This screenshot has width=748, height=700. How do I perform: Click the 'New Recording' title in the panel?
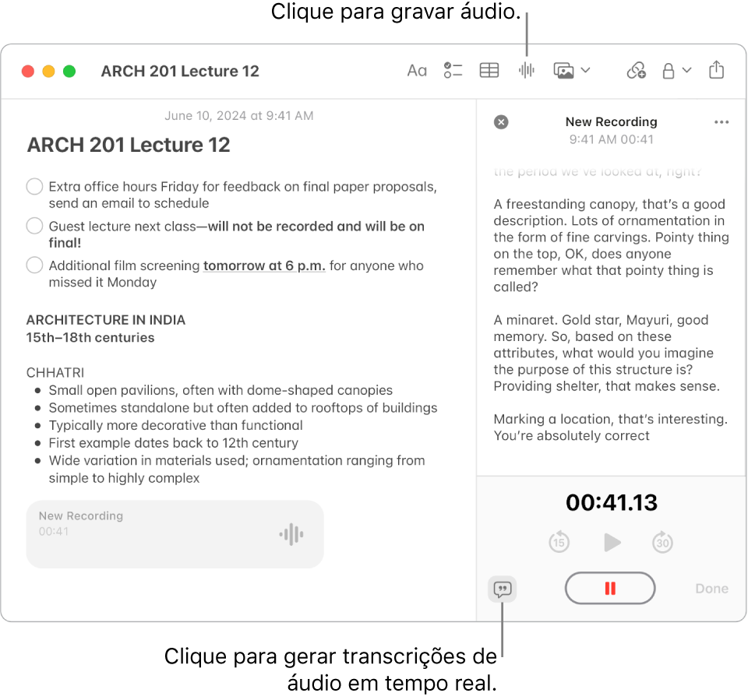tap(611, 122)
